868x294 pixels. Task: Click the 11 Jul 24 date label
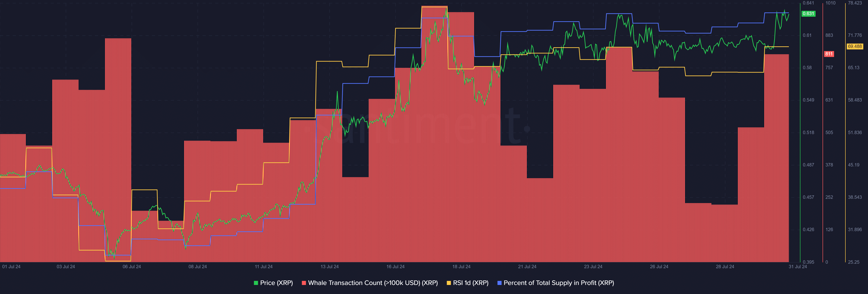[x=264, y=267]
